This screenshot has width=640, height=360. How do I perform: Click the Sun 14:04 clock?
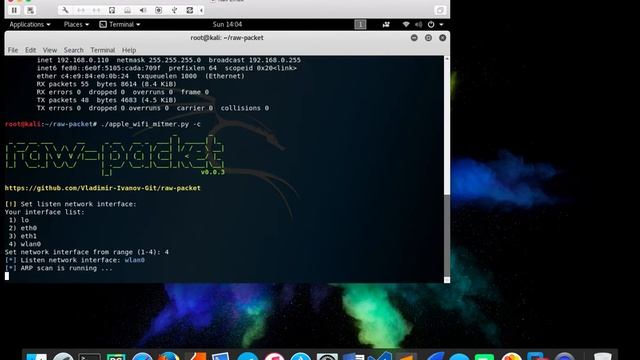227,24
